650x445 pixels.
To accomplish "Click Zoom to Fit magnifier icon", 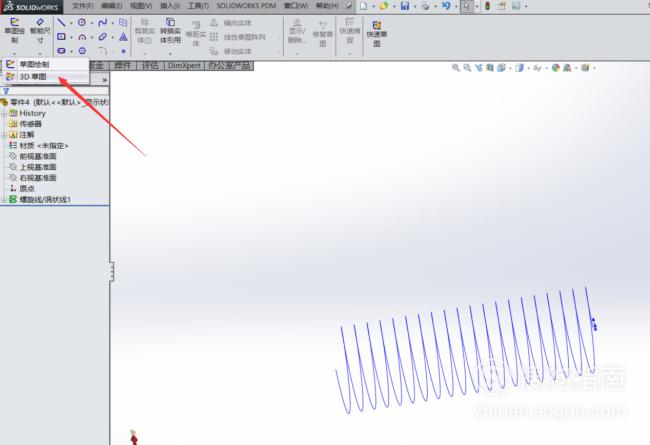I will click(x=456, y=68).
